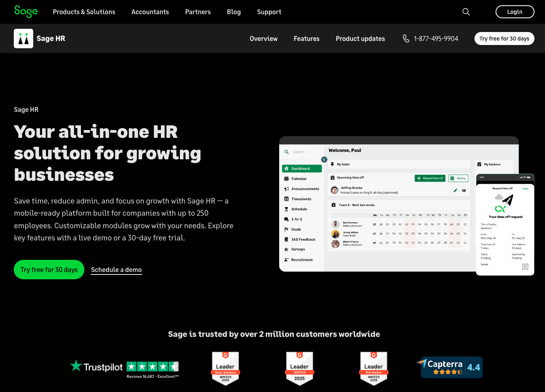
Task: Click 360 Feedback icon in preview
Action: (286, 240)
